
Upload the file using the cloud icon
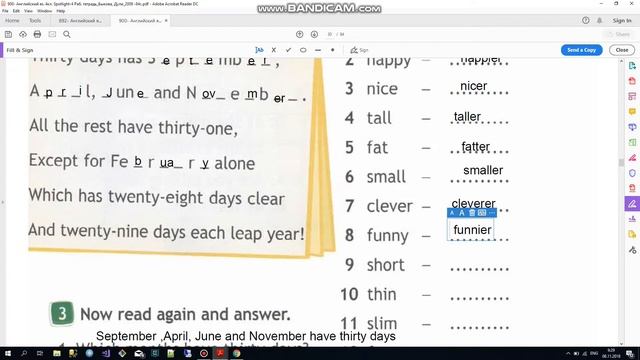pos(23,34)
